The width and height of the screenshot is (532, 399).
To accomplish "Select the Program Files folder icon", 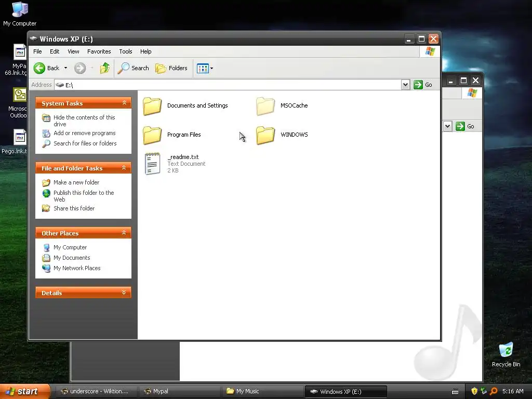I will coord(152,135).
